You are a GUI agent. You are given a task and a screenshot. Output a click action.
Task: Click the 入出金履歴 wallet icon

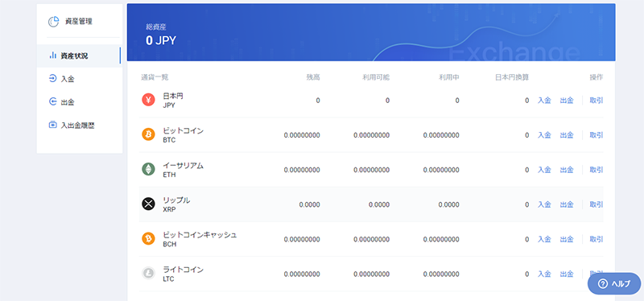coord(52,125)
